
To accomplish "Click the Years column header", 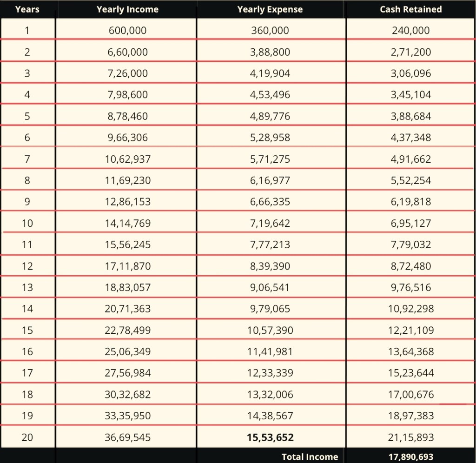I will coord(27,9).
